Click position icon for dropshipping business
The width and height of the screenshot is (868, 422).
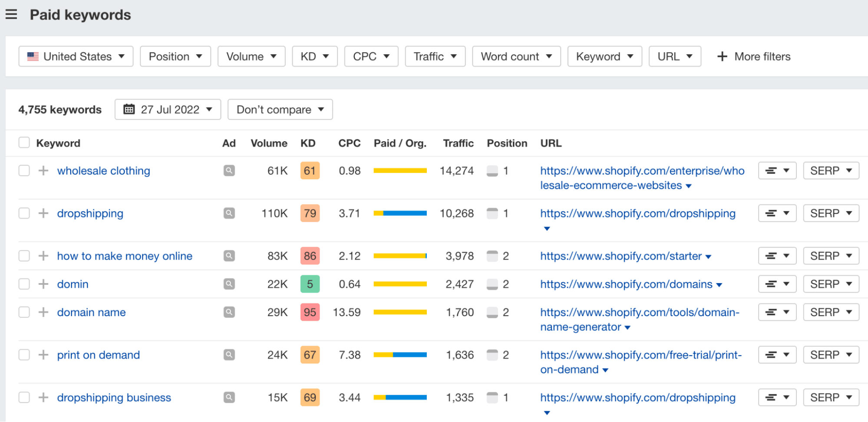[x=492, y=397]
